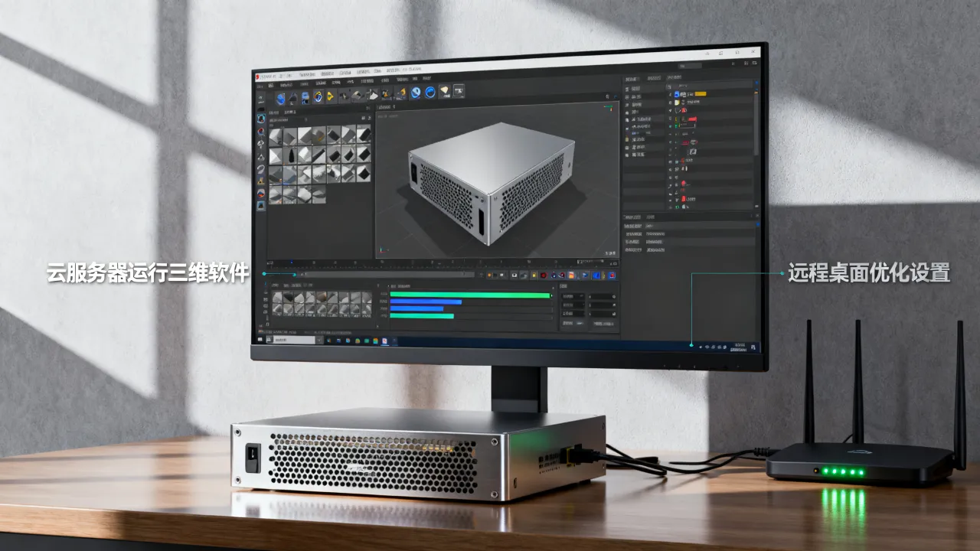Select the yellow icon in the left tool strip
The image size is (980, 551).
click(x=261, y=181)
